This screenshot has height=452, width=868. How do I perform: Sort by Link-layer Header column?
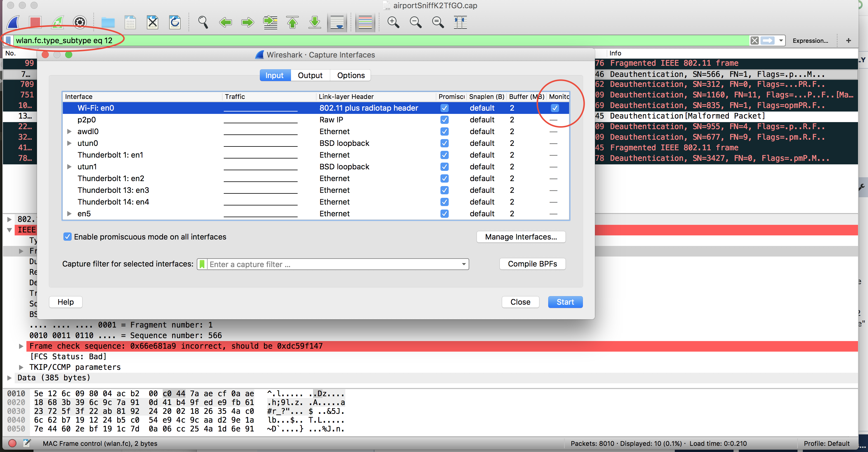(376, 97)
